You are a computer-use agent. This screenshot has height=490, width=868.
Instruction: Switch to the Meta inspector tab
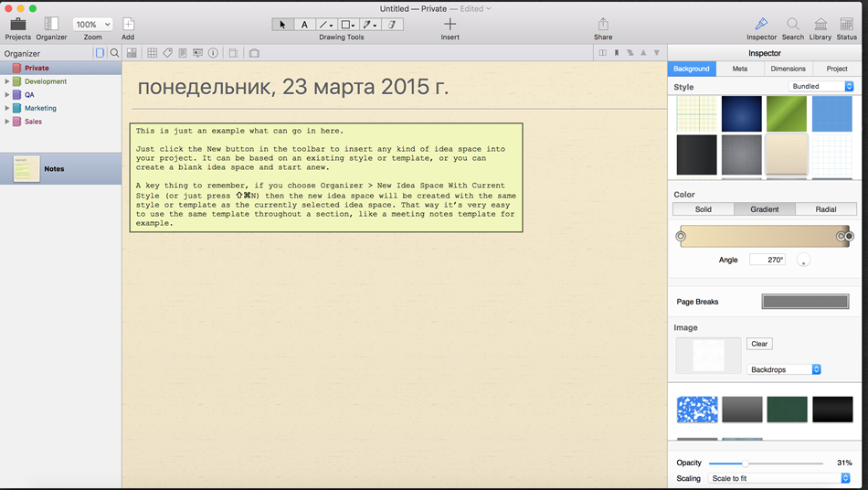click(x=740, y=69)
